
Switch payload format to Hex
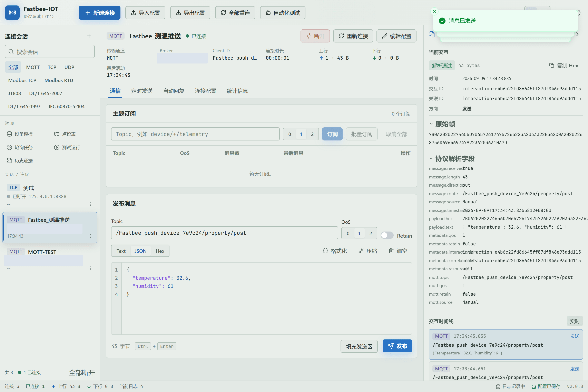tap(160, 251)
